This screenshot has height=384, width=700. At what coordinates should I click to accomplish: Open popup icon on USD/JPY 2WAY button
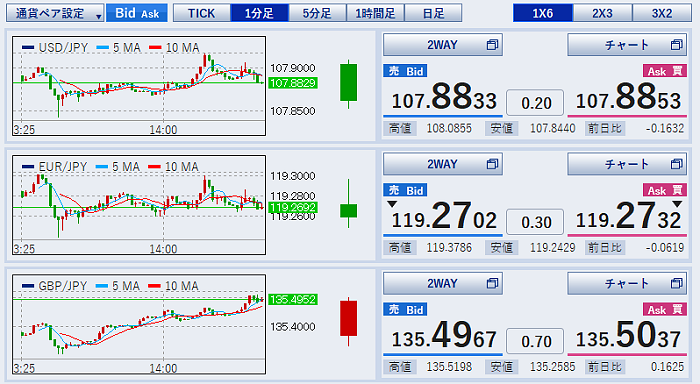[492, 45]
